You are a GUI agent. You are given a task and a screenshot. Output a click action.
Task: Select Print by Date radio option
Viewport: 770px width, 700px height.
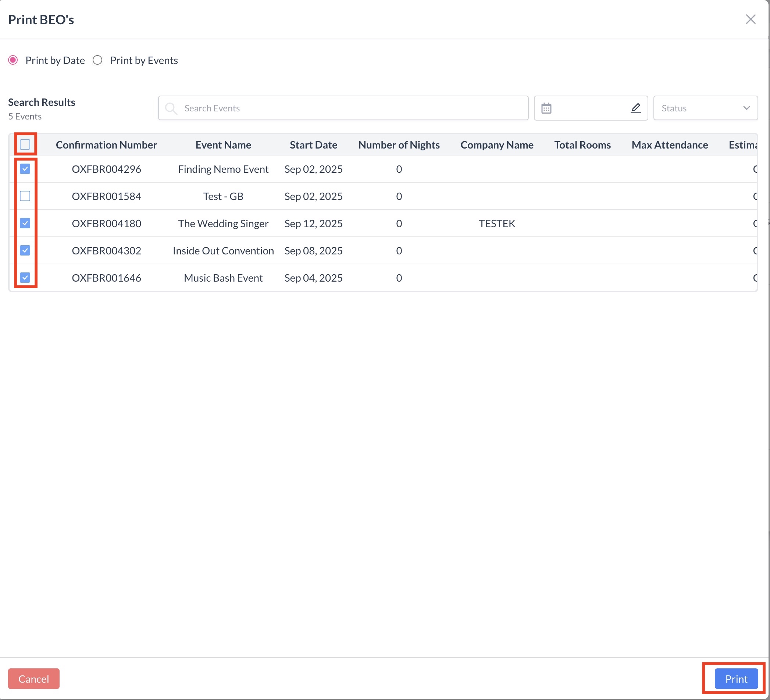click(x=13, y=60)
